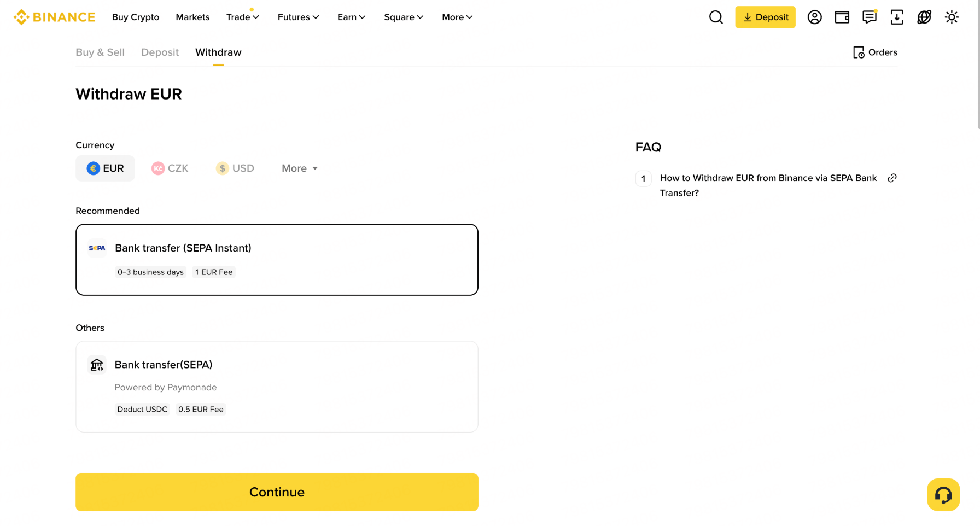Click the FAQ link chain icon
Image resolution: width=980 pixels, height=526 pixels.
[x=892, y=178]
